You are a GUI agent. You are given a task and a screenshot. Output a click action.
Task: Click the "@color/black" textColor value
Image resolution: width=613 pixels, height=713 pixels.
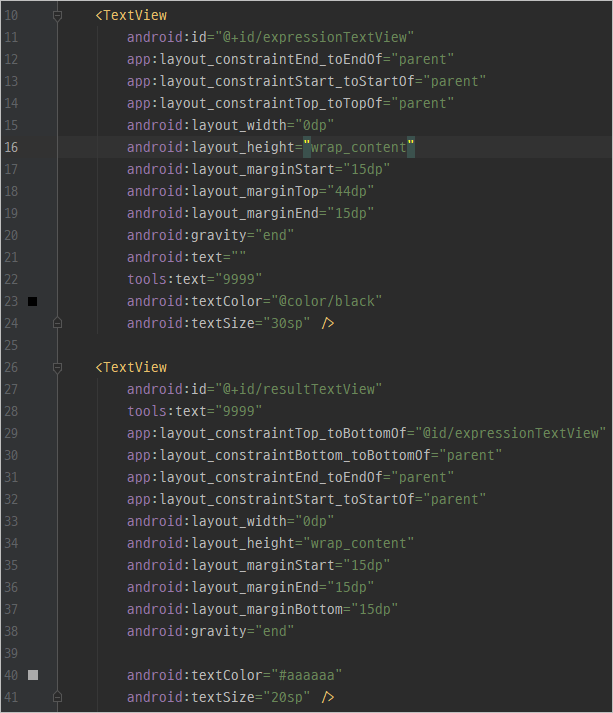coord(327,301)
